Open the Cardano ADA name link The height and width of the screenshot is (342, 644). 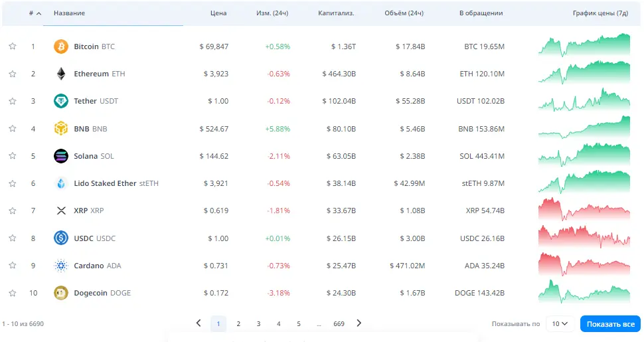pos(98,266)
